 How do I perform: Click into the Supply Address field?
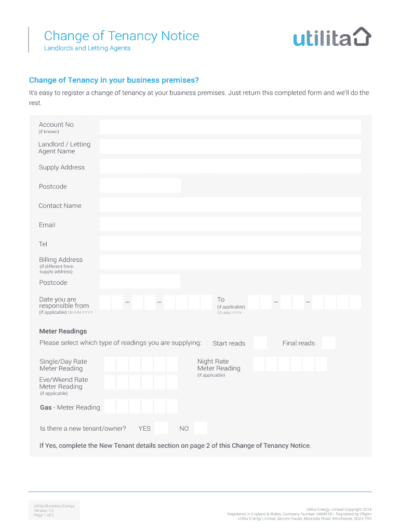230,167
